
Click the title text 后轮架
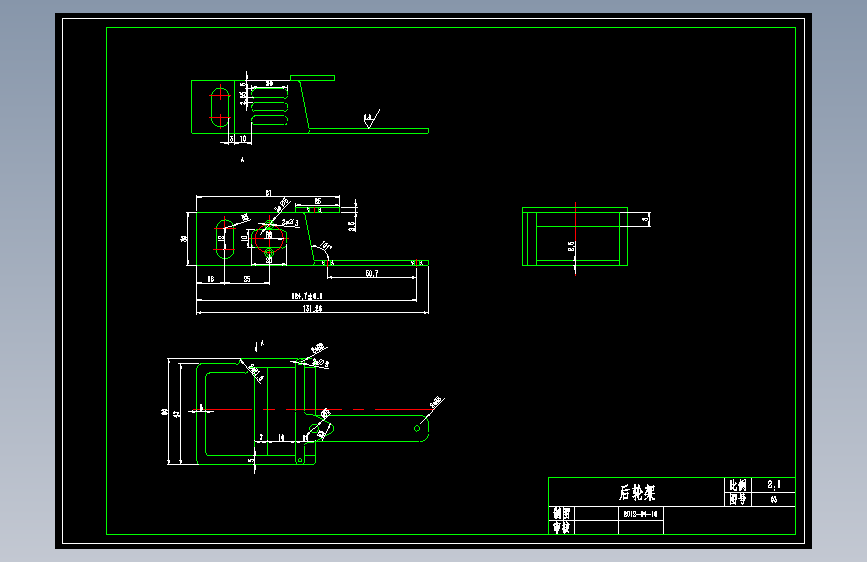[637, 492]
